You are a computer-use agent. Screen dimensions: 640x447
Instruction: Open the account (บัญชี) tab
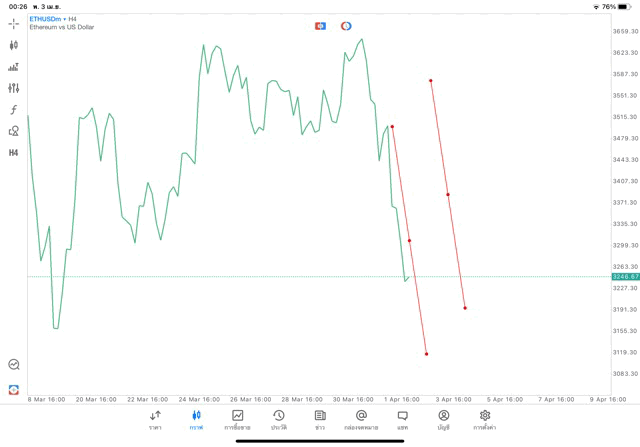443,420
